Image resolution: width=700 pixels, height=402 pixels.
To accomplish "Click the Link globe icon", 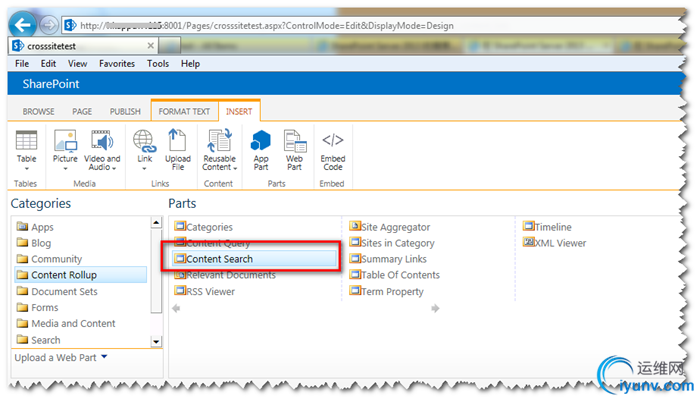I will (144, 142).
